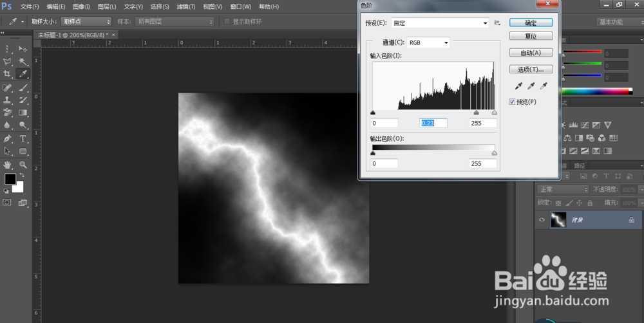
Task: Select the Path Selection tool
Action: coord(7,151)
